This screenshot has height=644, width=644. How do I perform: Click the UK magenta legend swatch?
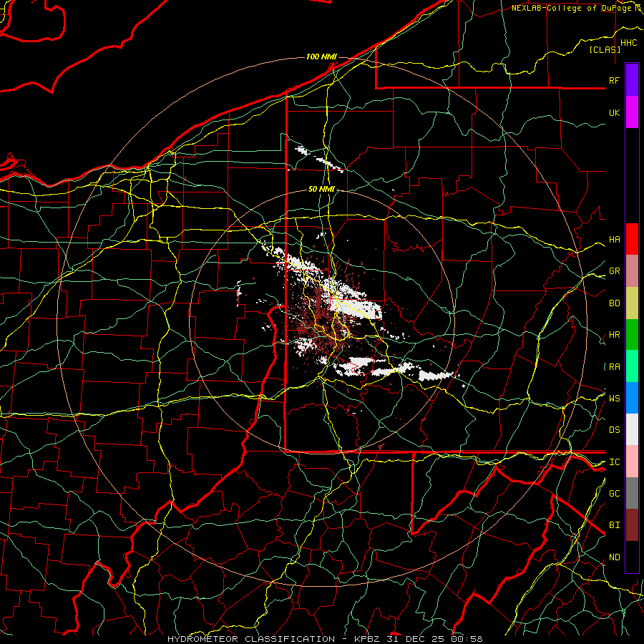pyautogui.click(x=632, y=112)
